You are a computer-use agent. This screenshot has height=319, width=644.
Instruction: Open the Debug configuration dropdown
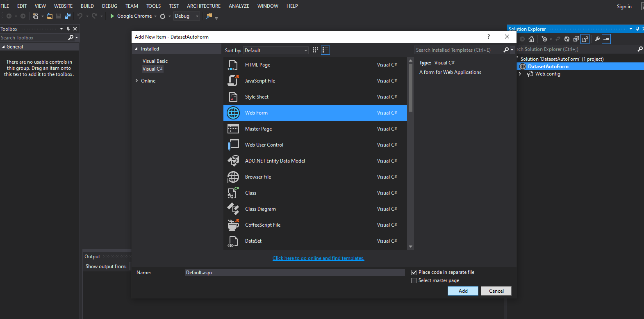187,16
